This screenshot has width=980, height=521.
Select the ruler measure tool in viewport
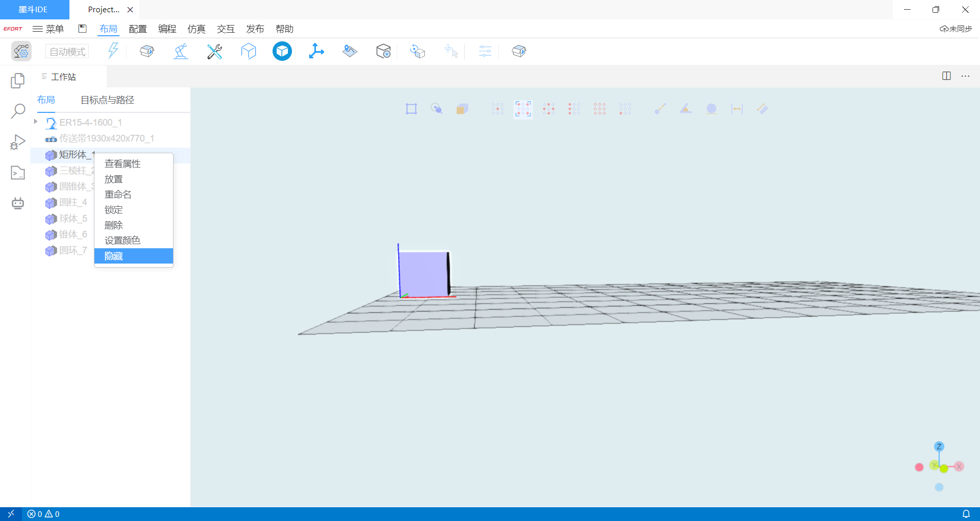(x=762, y=109)
